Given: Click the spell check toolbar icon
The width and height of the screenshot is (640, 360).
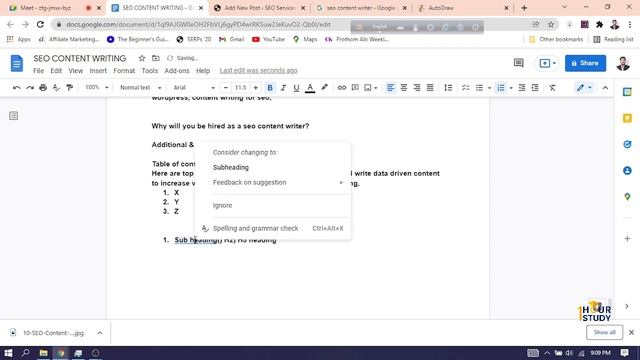Looking at the screenshot, I should click(x=56, y=88).
